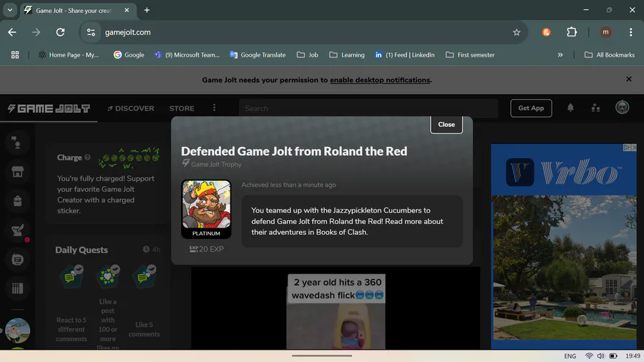This screenshot has height=362, width=644.
Task: Open the chat icon in left sidebar
Action: click(17, 260)
